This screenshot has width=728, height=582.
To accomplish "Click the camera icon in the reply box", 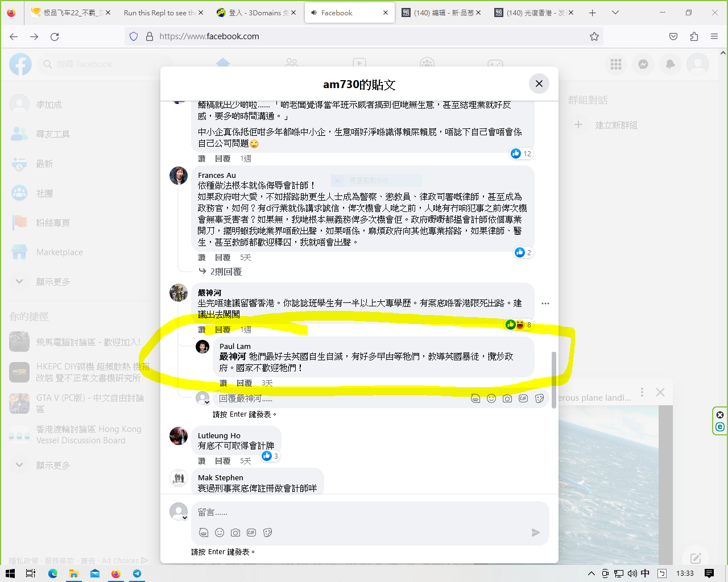I will pos(507,398).
